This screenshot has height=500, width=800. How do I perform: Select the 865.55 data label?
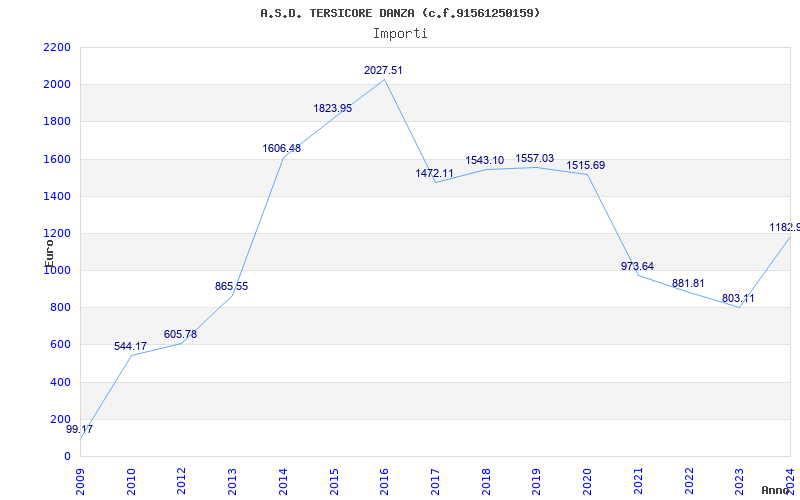(231, 286)
